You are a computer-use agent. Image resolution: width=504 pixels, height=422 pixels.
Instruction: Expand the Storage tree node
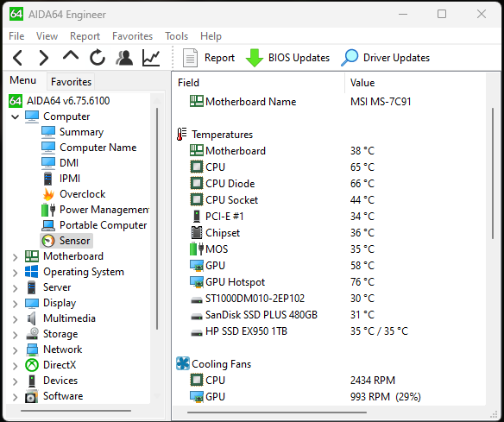(x=15, y=335)
